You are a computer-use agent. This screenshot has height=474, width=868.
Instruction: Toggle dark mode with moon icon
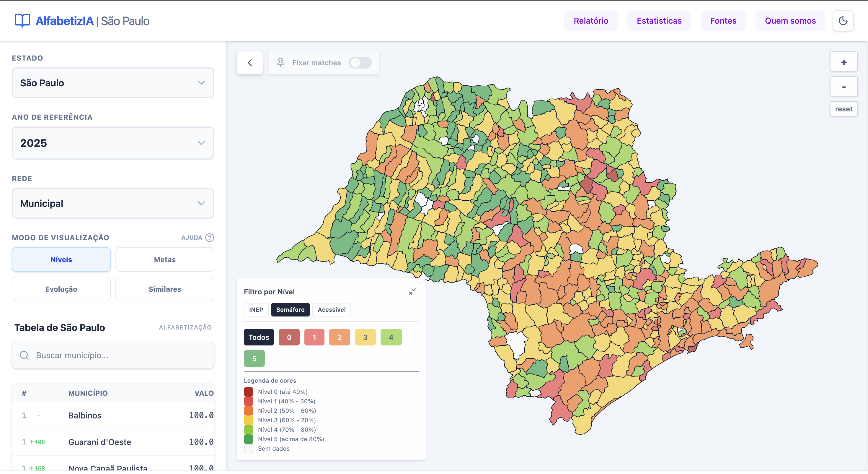(x=843, y=21)
